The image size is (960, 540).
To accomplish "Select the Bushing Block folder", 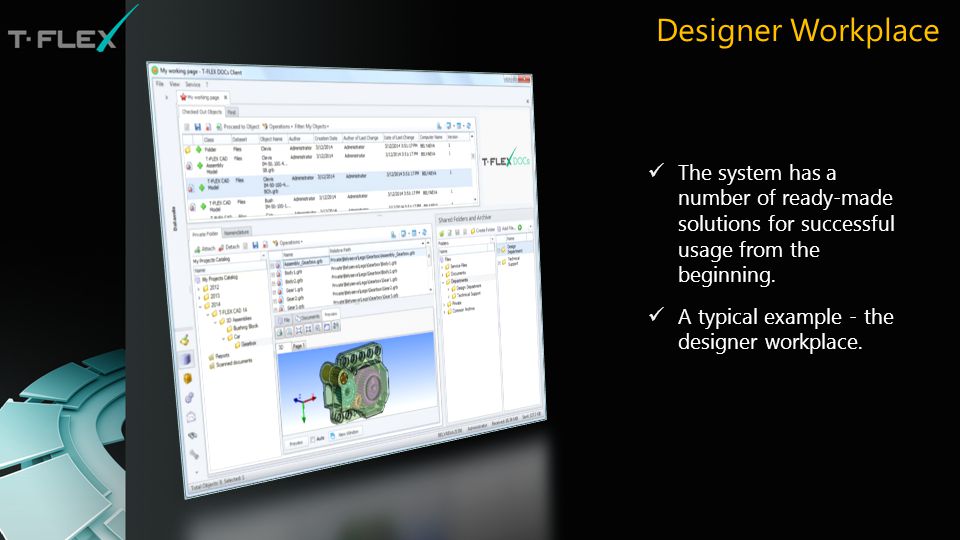I will pos(242,328).
